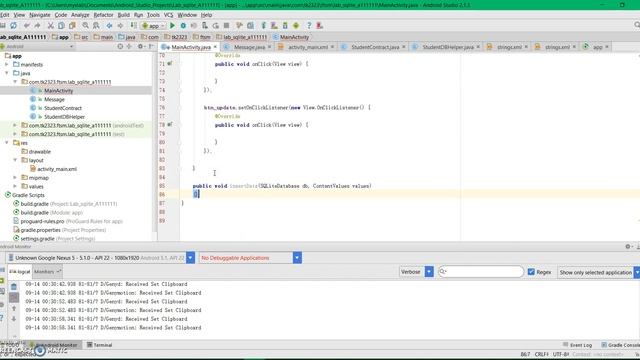640x360 pixels.
Task: Click the up arrow icon in logcat
Action: point(14,309)
